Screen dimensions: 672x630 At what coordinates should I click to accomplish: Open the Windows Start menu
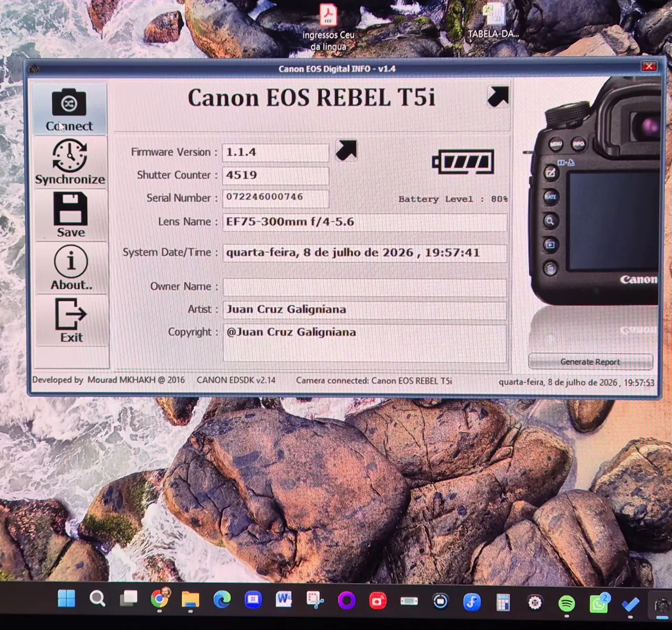(66, 598)
